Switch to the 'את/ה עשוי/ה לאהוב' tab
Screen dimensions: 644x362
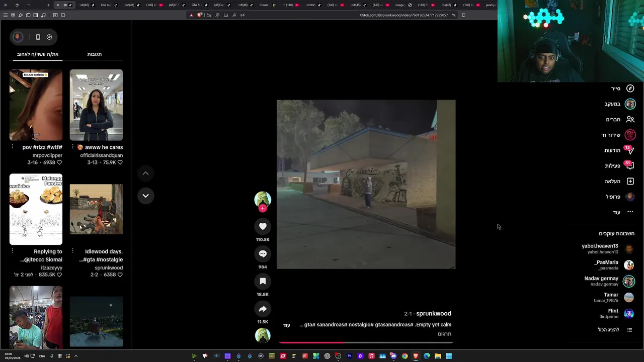pos(38,54)
